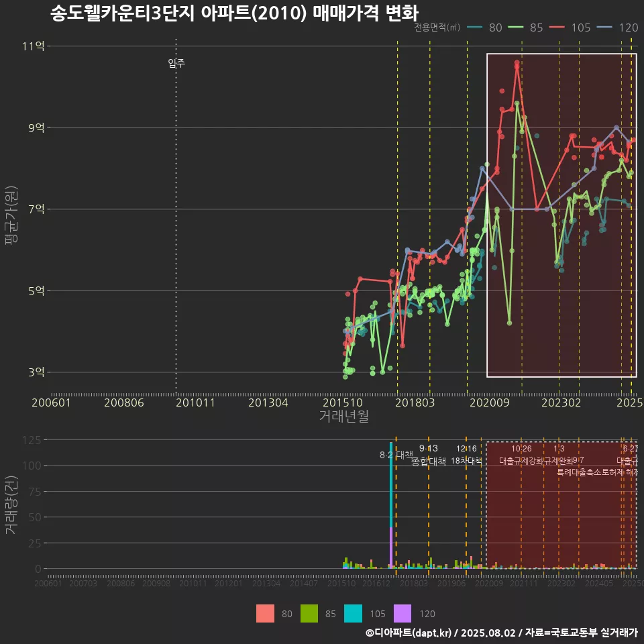Select the green 85 line swatch in the top legend
The width and height of the screenshot is (644, 644).
click(516, 28)
